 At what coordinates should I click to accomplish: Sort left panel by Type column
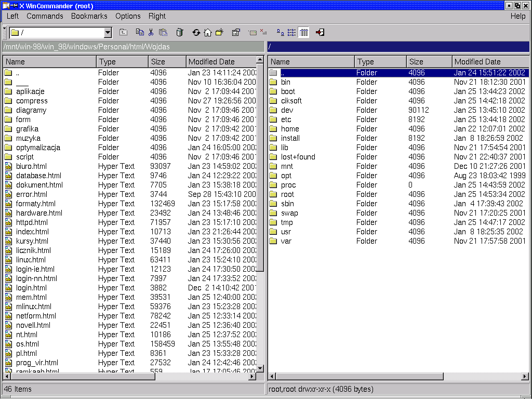coord(123,62)
